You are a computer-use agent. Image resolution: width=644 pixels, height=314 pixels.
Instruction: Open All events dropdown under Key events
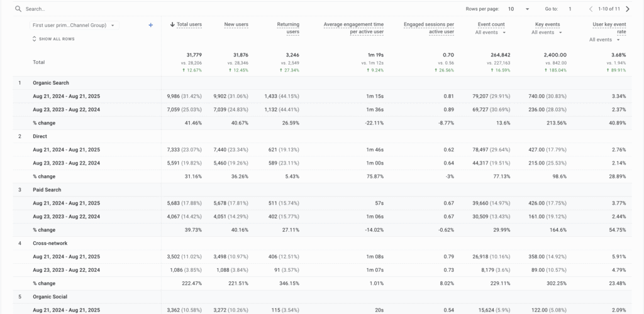click(x=548, y=32)
